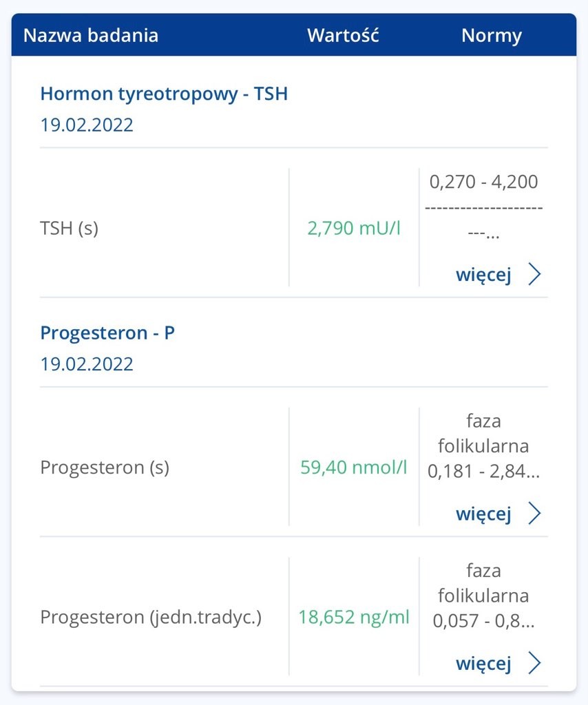The width and height of the screenshot is (588, 705).
Task: Select the 'Normy' column header
Action: pyautogui.click(x=492, y=35)
